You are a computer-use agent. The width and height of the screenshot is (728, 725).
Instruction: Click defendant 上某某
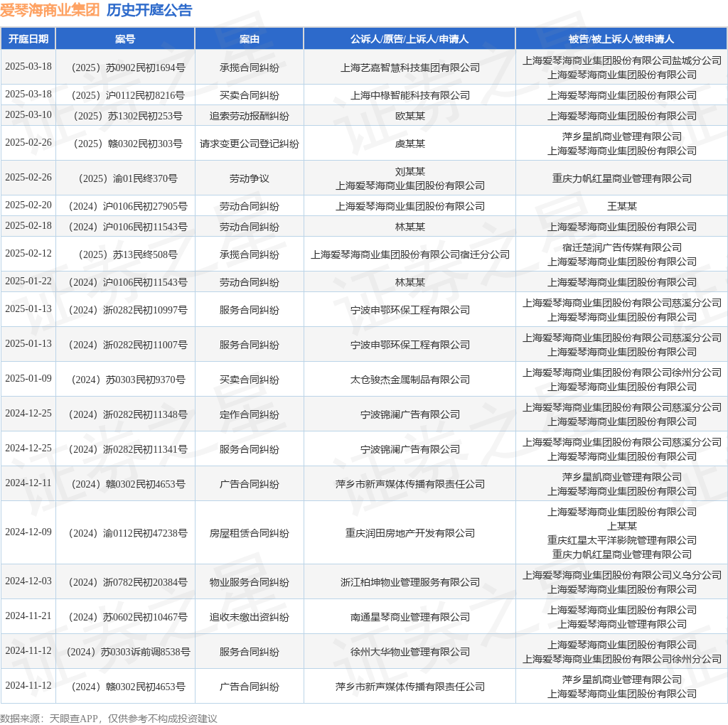tap(622, 527)
